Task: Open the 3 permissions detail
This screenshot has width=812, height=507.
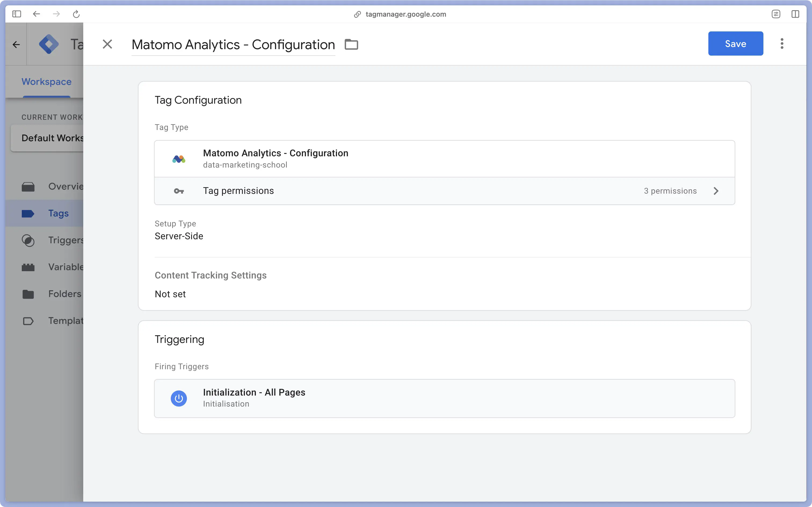Action: point(670,191)
